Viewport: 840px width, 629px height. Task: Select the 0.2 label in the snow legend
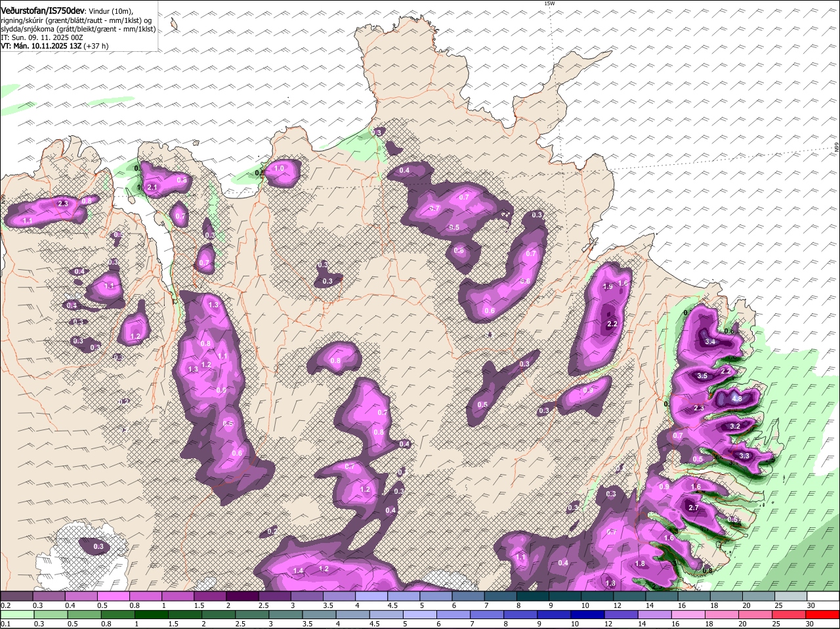(5, 605)
